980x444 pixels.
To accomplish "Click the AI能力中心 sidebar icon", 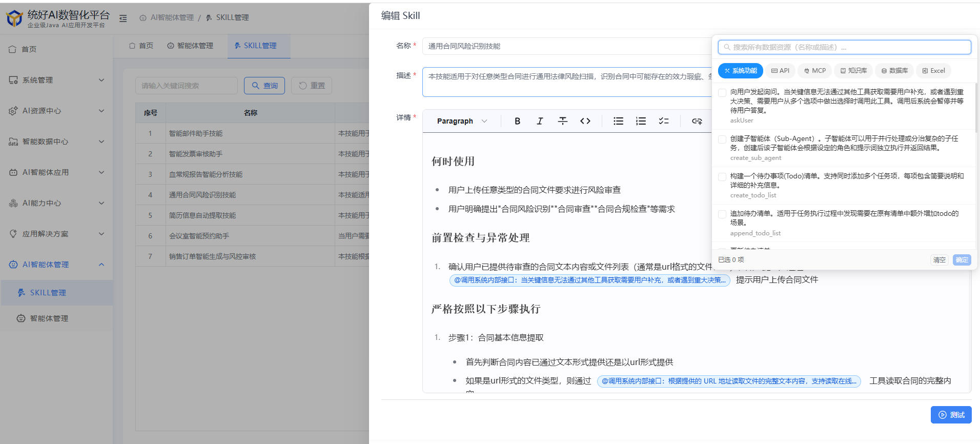I will click(13, 203).
